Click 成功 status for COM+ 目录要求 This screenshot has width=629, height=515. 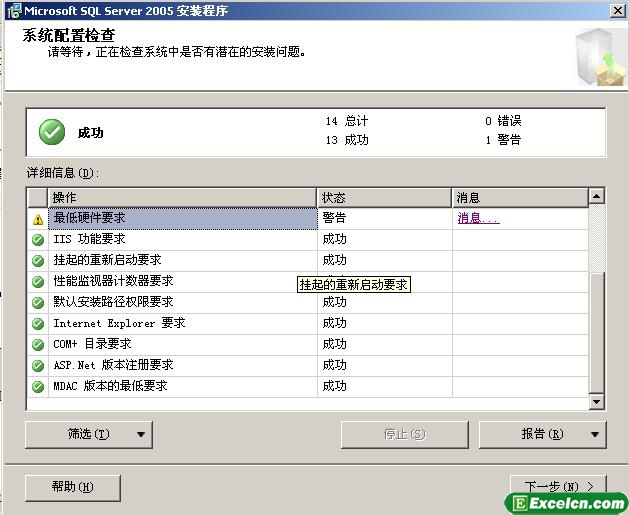tap(385, 345)
